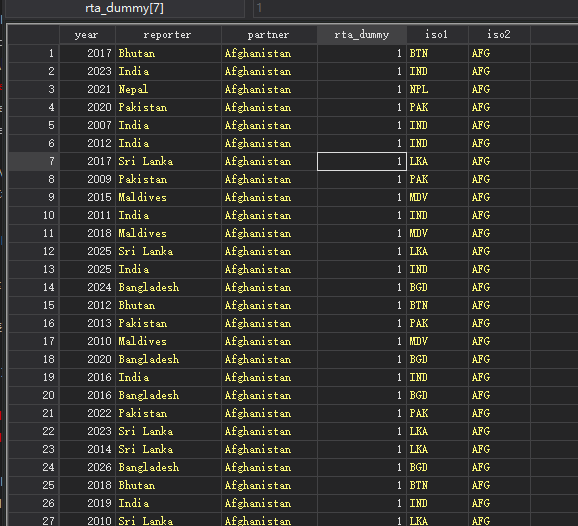Screen dimensions: 578x526
Task: Select the partner column header
Action: [x=269, y=35]
